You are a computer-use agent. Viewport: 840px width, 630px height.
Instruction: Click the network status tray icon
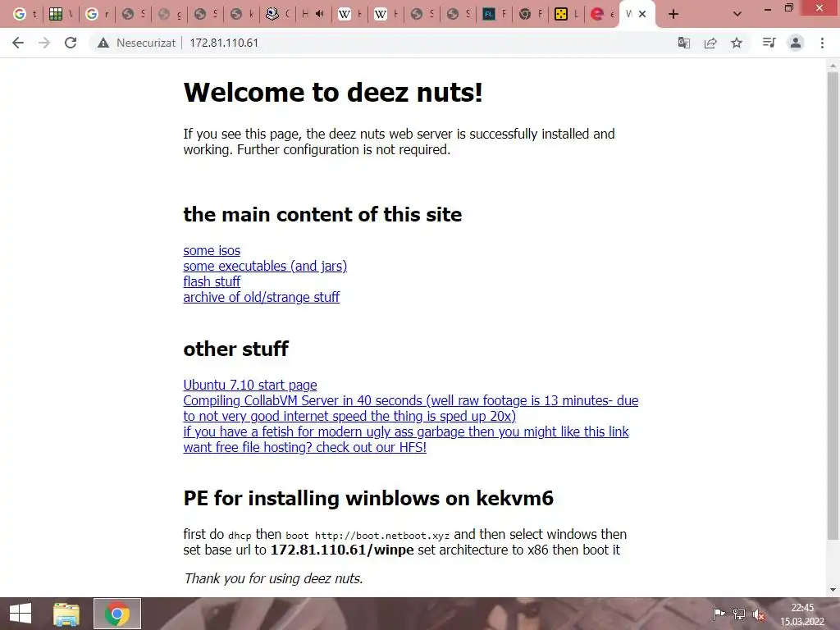click(739, 614)
